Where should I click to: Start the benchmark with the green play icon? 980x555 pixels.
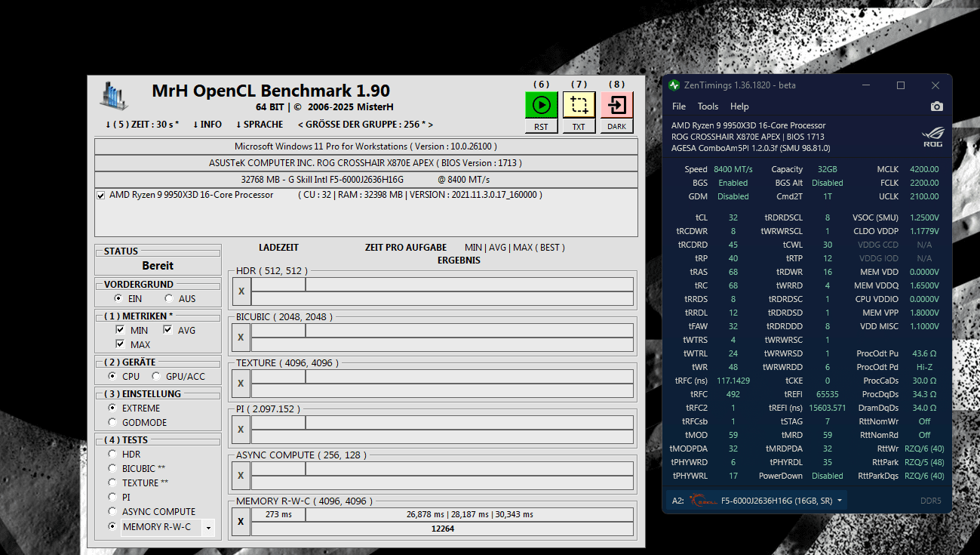click(x=541, y=105)
